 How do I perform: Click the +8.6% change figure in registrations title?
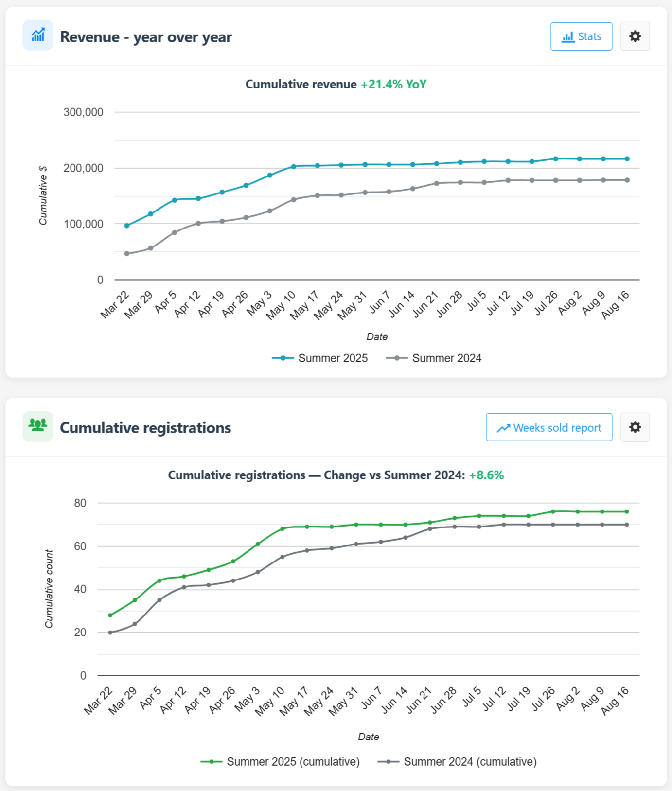point(486,475)
